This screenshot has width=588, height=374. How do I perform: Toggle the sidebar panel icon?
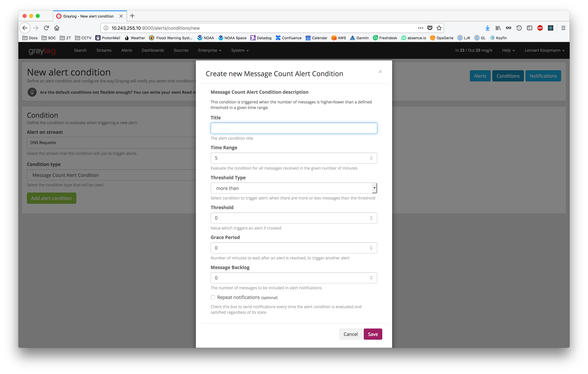(x=529, y=28)
